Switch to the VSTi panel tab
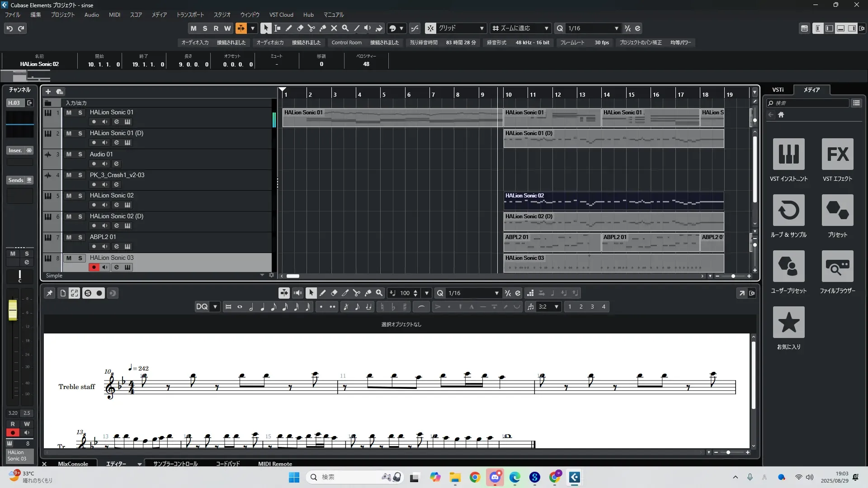 click(778, 89)
